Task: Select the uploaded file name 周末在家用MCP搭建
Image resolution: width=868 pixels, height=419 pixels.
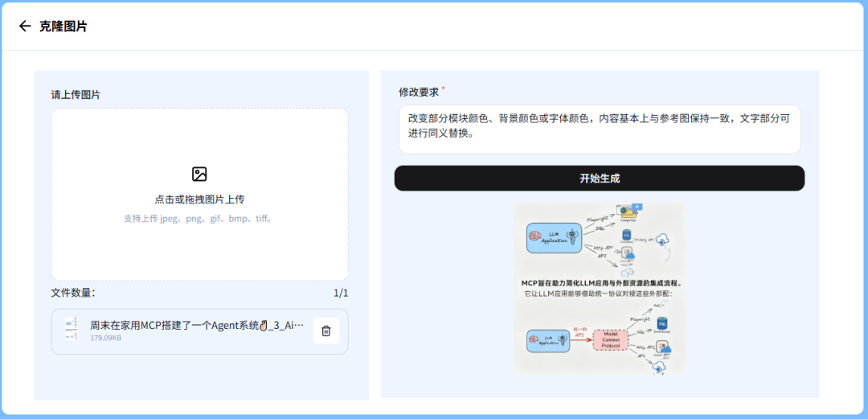Action: [x=197, y=326]
